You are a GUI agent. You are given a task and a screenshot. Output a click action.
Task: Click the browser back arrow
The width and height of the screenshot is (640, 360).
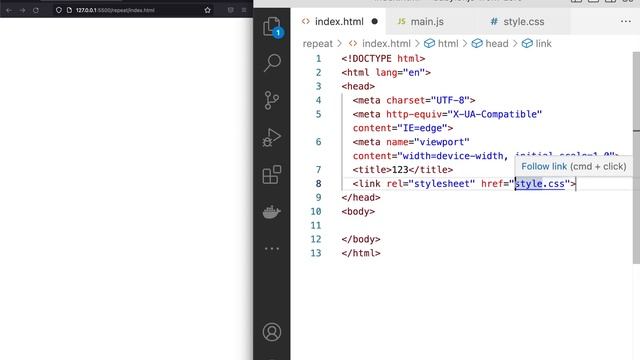[9, 10]
